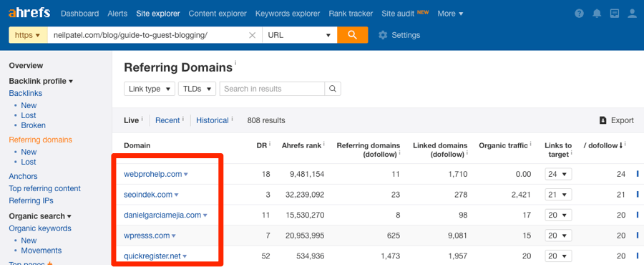644x267 pixels.
Task: Open Movements in the sidebar
Action: click(x=42, y=251)
